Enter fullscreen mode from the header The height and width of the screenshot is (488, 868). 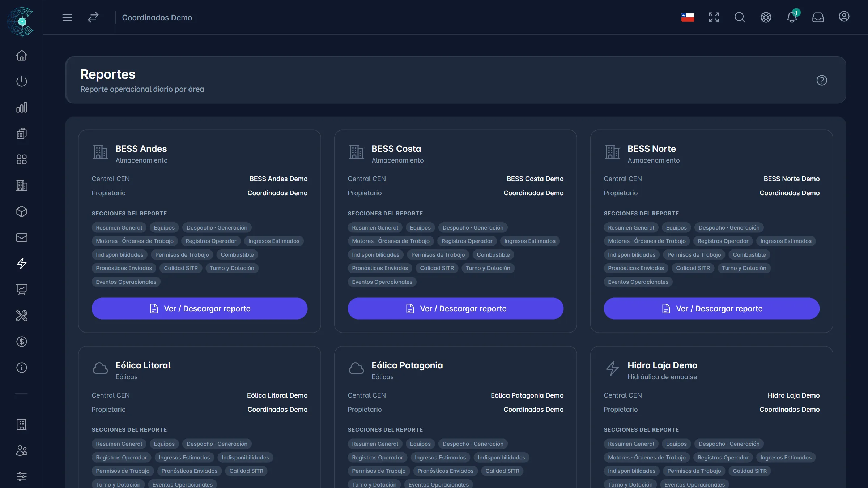point(714,17)
